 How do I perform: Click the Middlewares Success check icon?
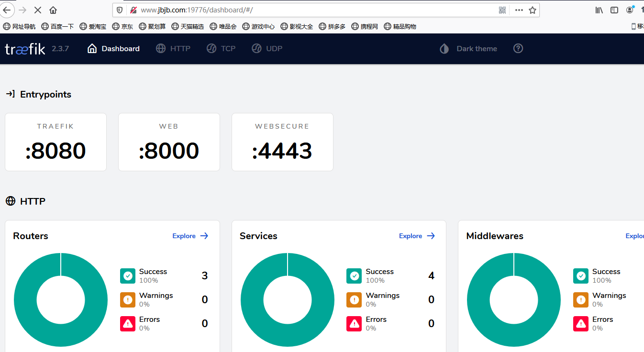(581, 276)
